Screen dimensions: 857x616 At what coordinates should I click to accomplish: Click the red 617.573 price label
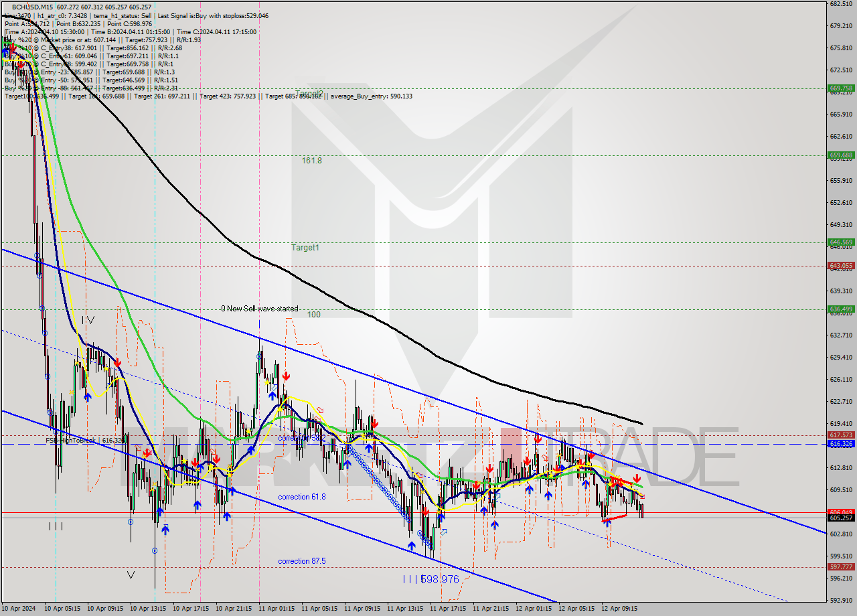841,435
